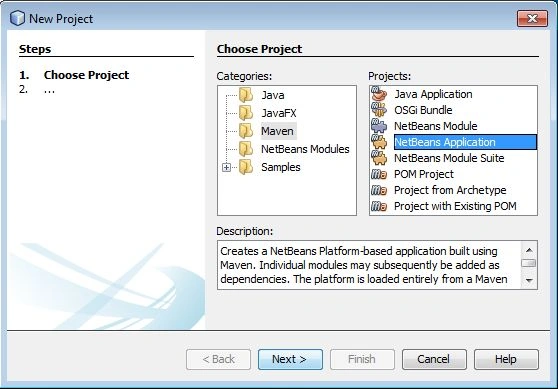The width and height of the screenshot is (558, 389).
Task: Click the Java category folder icon
Action: (x=246, y=95)
